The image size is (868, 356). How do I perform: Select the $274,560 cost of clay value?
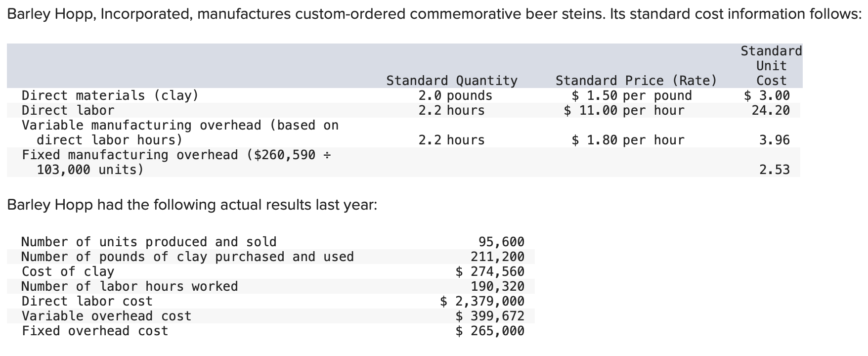pos(489,271)
